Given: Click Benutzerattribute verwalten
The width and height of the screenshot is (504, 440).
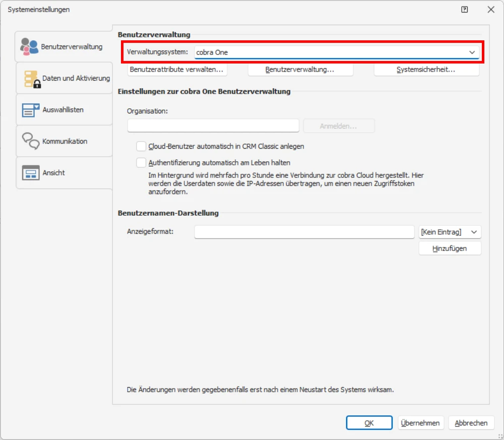Looking at the screenshot, I should [177, 70].
